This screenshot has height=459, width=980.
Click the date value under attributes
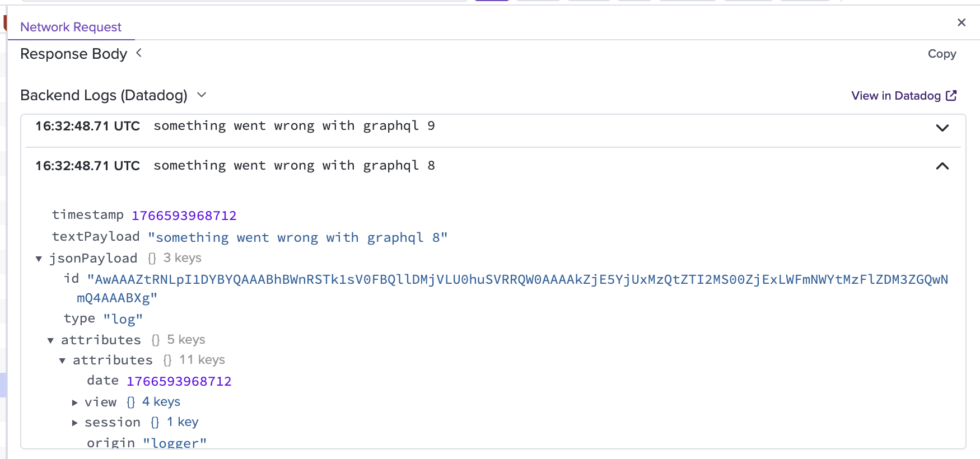pyautogui.click(x=179, y=381)
